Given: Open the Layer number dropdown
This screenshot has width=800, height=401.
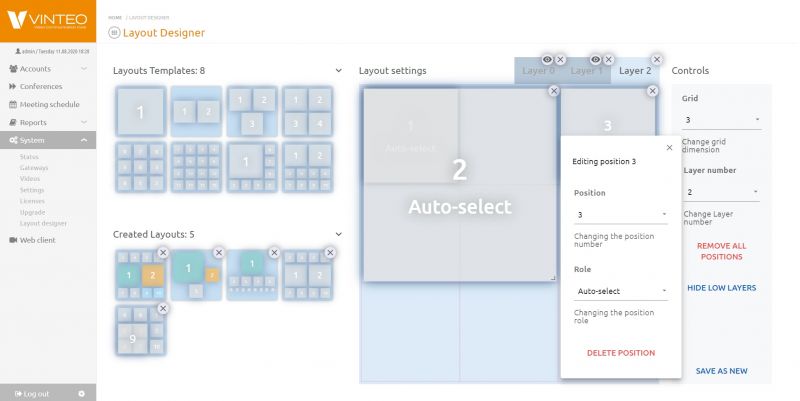Looking at the screenshot, I should click(x=720, y=192).
